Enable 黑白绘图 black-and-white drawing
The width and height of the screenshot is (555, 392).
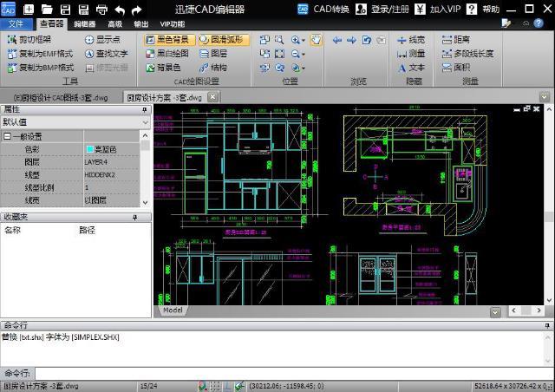(x=166, y=54)
